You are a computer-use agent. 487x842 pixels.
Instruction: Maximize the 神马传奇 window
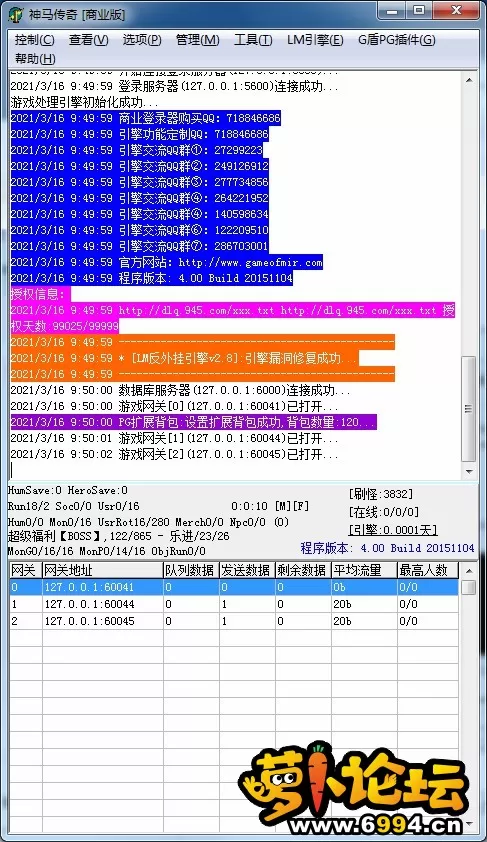pos(419,11)
